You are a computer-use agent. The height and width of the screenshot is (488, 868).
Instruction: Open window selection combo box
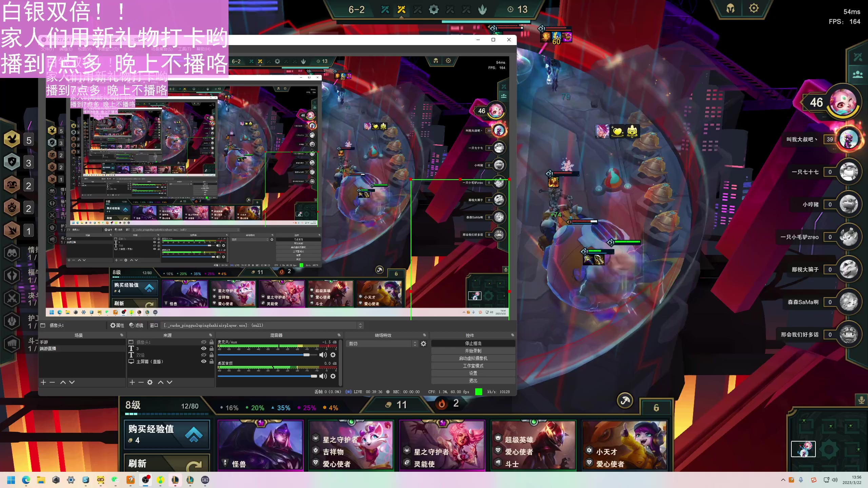click(262, 325)
